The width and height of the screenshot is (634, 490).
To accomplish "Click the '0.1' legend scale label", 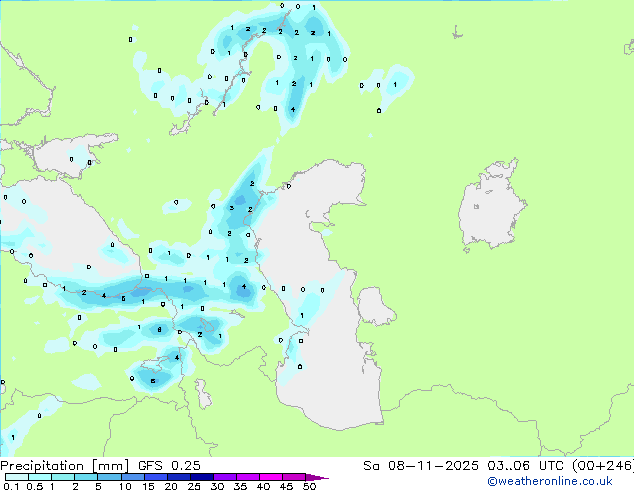I will point(11,486).
